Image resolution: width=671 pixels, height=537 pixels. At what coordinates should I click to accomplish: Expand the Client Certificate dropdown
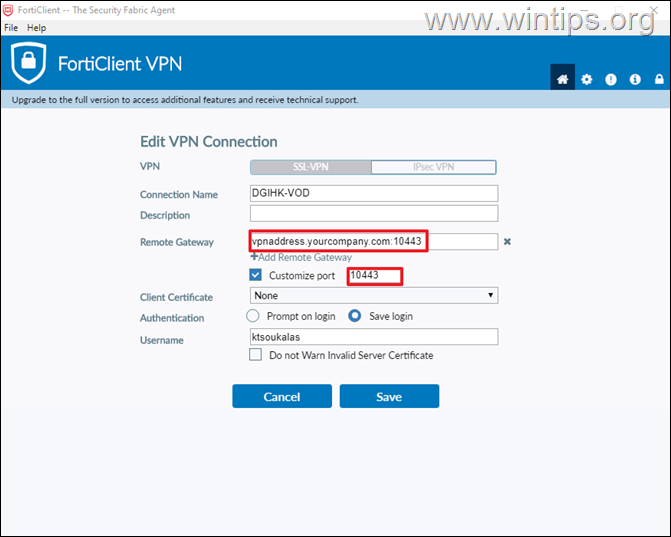coord(373,295)
